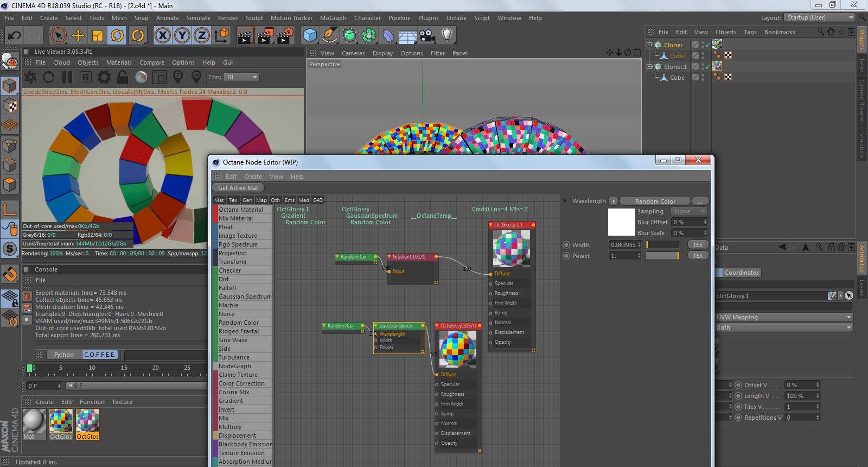Viewport: 868px width, 467px height.
Task: Toggle the Cloner enable checkmark
Action: tap(708, 45)
